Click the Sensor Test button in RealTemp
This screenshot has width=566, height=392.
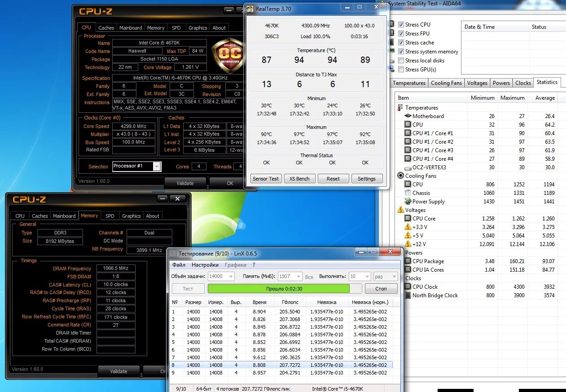coord(266,179)
